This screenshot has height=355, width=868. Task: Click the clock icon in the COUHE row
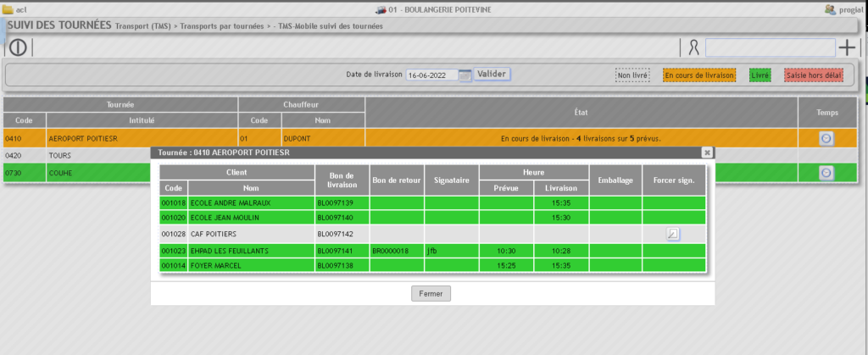coord(826,172)
